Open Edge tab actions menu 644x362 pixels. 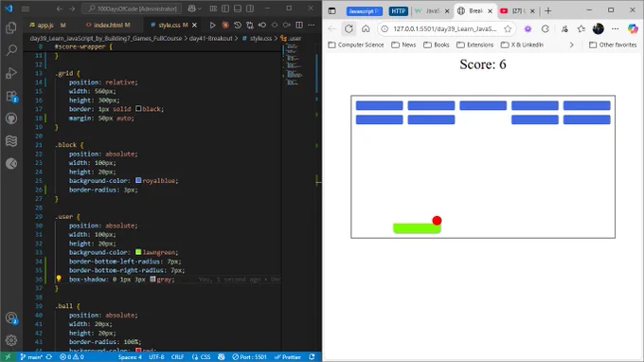331,11
